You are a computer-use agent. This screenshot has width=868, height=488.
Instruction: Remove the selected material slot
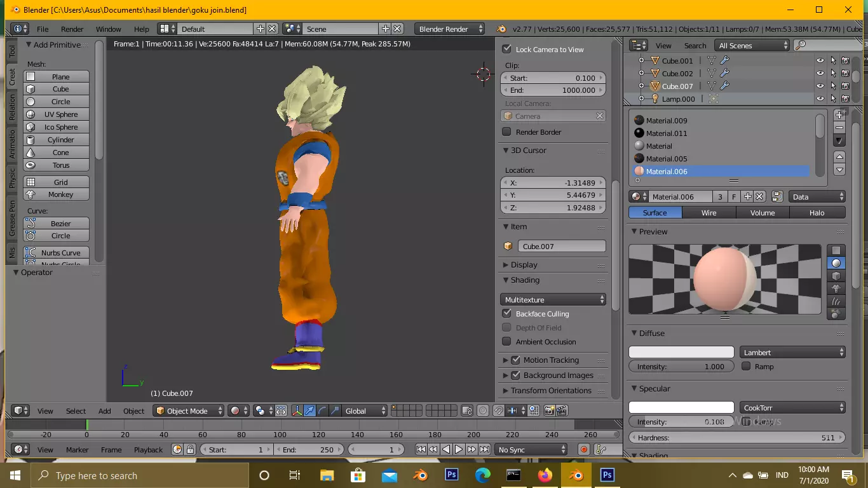tap(839, 128)
